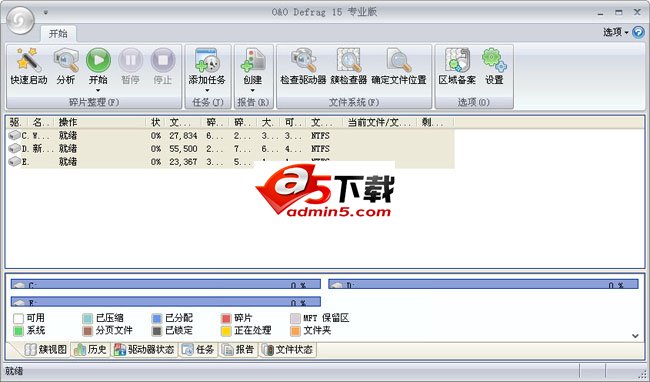Start defragmentation with the green 开始 button
The width and height of the screenshot is (650, 382).
coord(98,60)
